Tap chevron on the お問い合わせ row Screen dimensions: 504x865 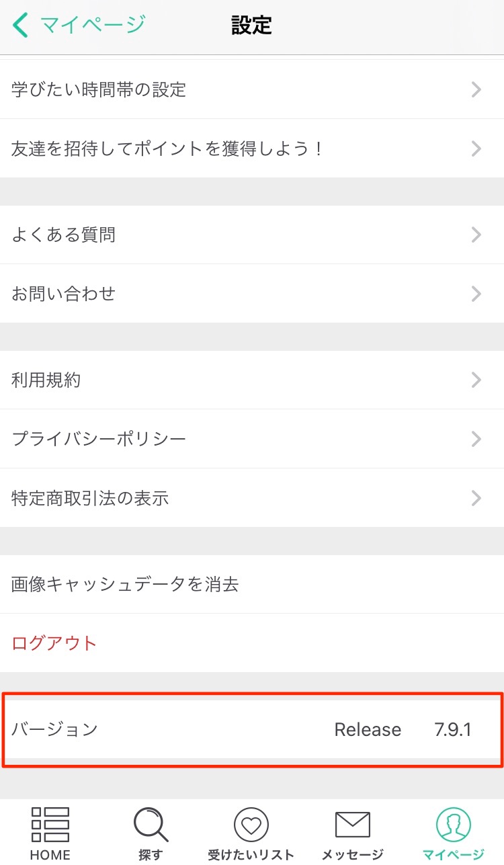click(476, 294)
